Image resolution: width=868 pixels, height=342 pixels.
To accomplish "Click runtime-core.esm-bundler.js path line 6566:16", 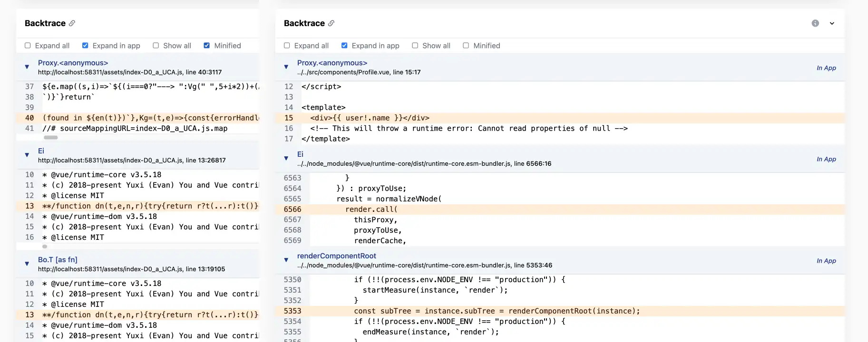I will coord(424,163).
